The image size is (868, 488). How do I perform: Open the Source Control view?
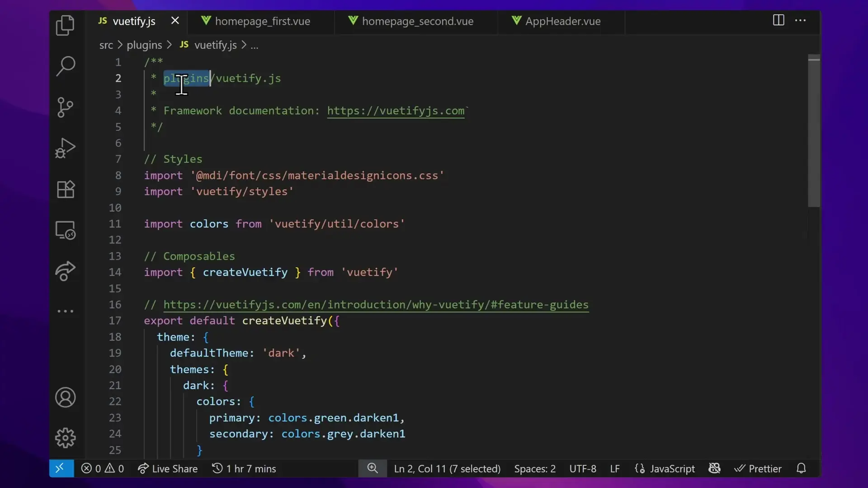coord(66,107)
